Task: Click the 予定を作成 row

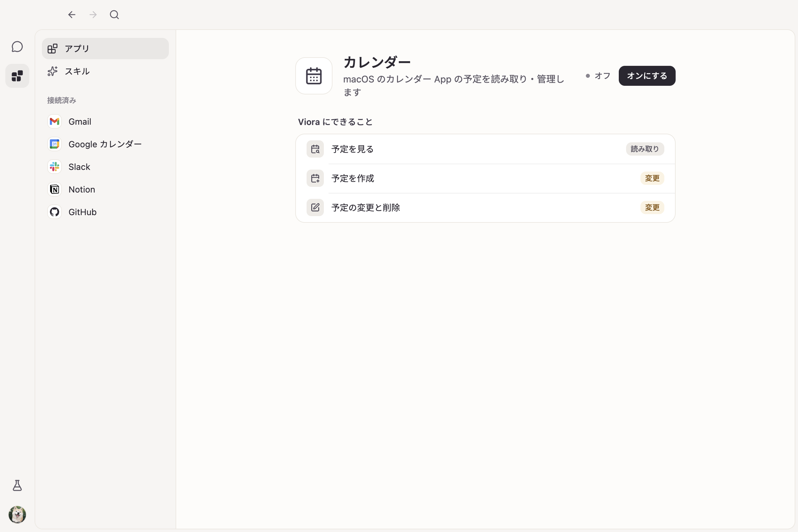Action: 485,178
